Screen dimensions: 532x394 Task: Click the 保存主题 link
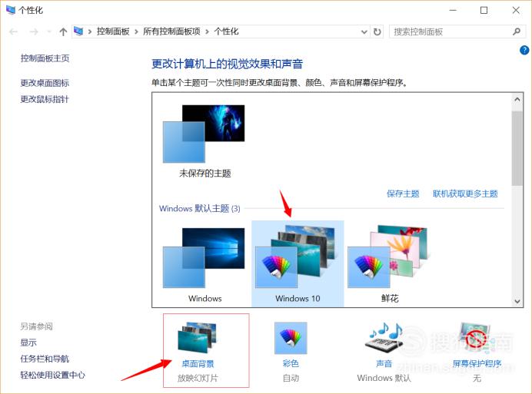click(403, 194)
